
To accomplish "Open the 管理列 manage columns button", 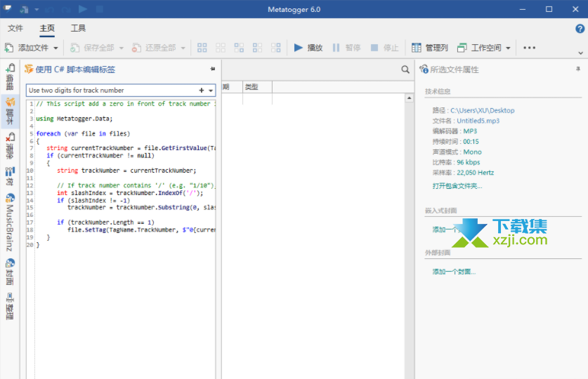I will (x=430, y=48).
